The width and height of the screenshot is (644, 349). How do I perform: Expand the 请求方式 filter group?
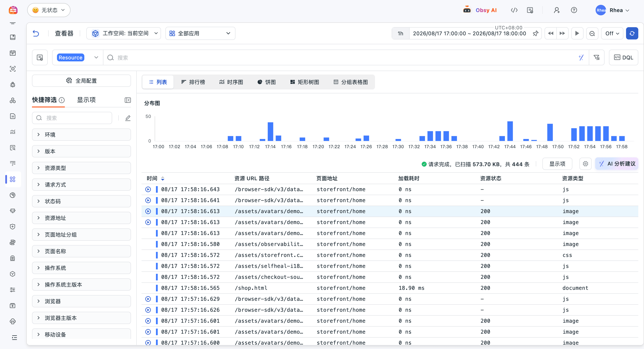pos(81,184)
